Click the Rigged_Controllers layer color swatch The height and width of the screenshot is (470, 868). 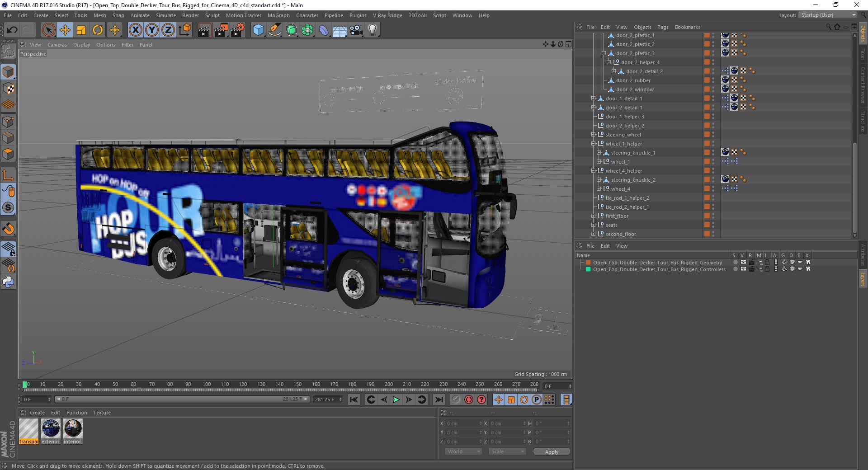pos(588,269)
